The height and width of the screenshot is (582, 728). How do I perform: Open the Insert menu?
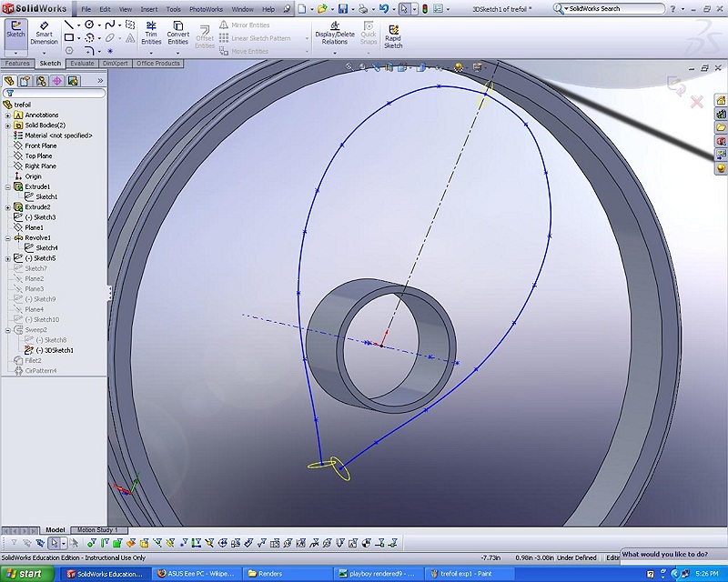[x=148, y=9]
